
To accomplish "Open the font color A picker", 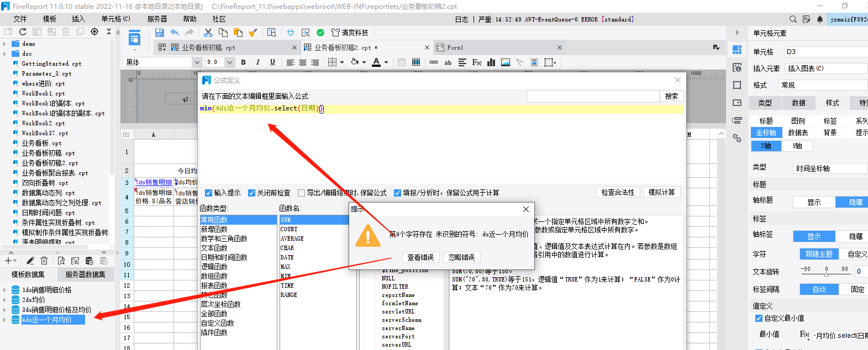I will (376, 62).
